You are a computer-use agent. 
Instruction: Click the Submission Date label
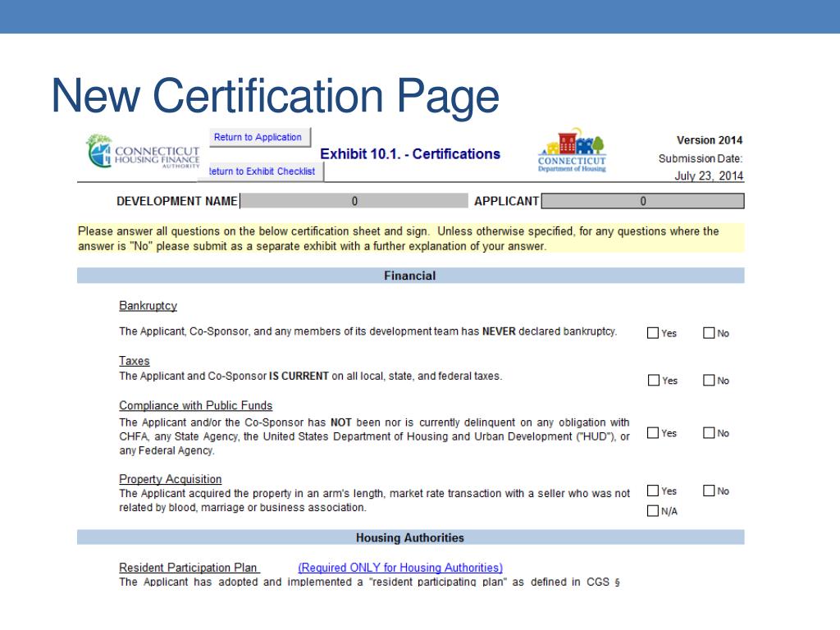click(x=701, y=158)
